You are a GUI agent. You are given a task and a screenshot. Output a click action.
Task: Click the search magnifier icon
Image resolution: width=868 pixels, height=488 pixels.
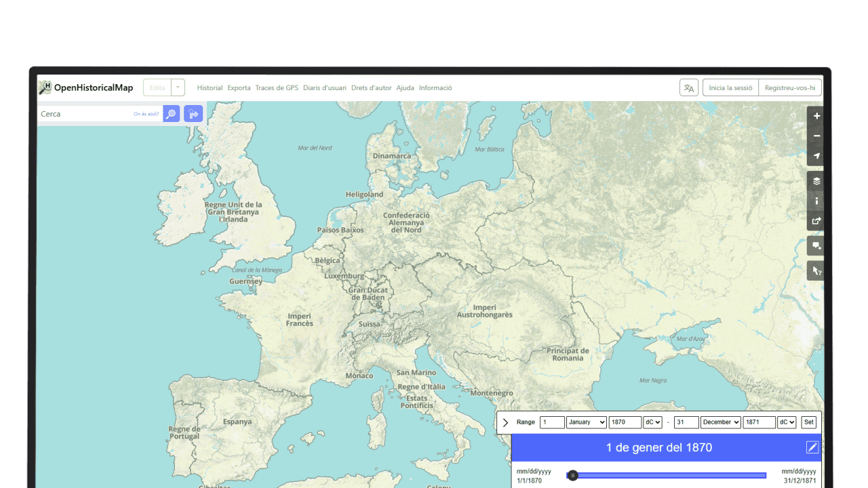[170, 113]
